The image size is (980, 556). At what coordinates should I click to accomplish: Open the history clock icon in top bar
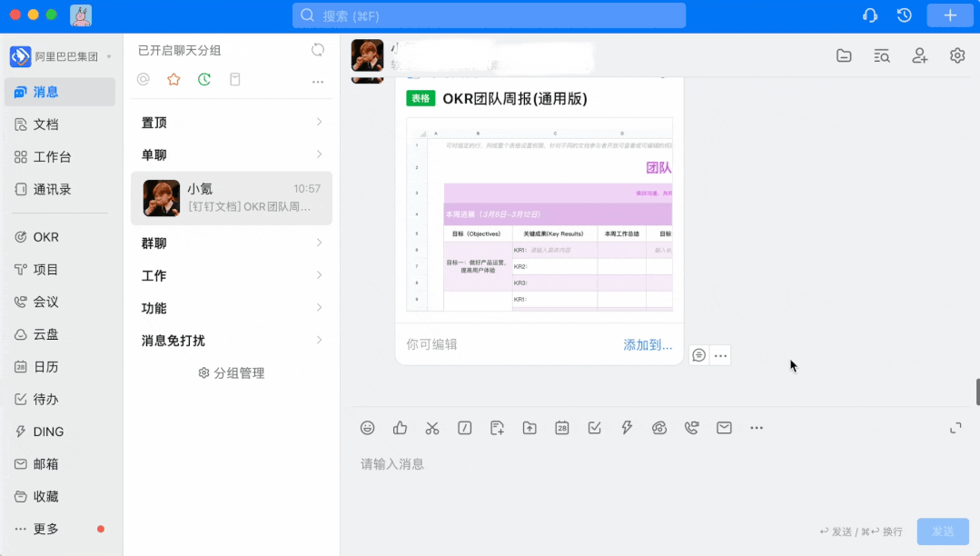[x=905, y=15]
